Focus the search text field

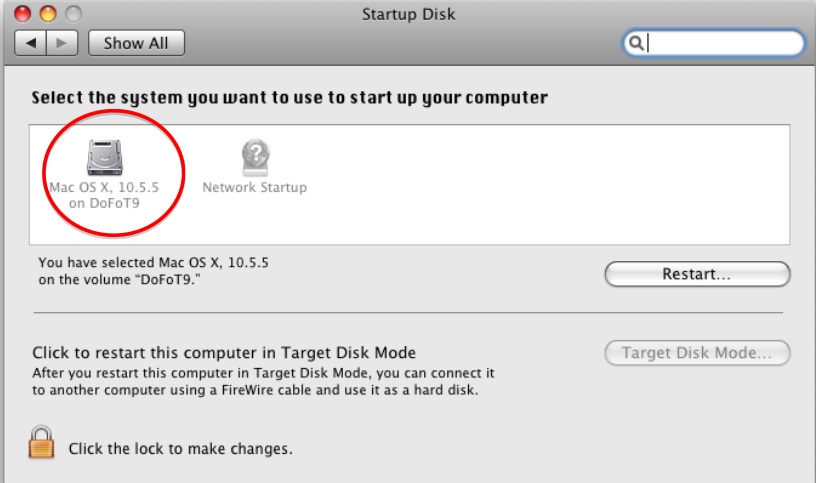(x=713, y=43)
